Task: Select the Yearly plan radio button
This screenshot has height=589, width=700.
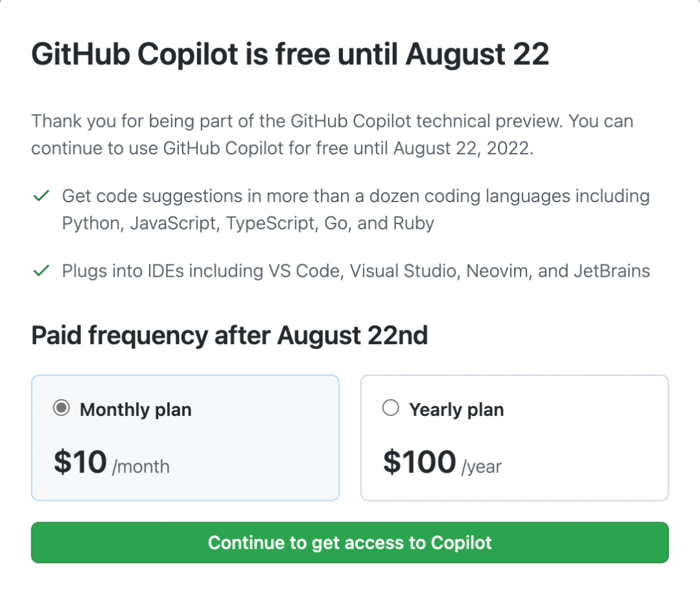Action: tap(391, 408)
